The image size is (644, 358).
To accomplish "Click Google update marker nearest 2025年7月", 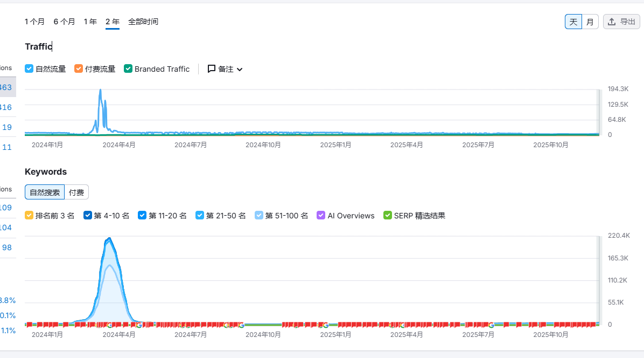I will point(491,325).
